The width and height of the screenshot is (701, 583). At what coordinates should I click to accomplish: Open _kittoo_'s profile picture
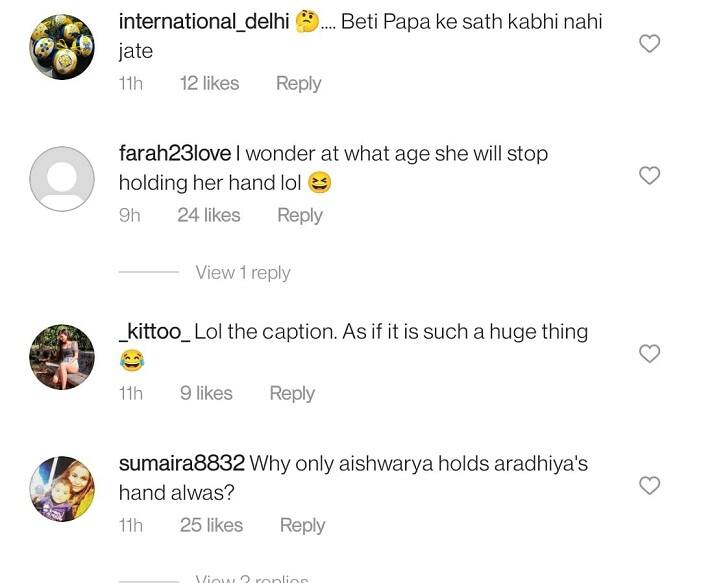[62, 356]
